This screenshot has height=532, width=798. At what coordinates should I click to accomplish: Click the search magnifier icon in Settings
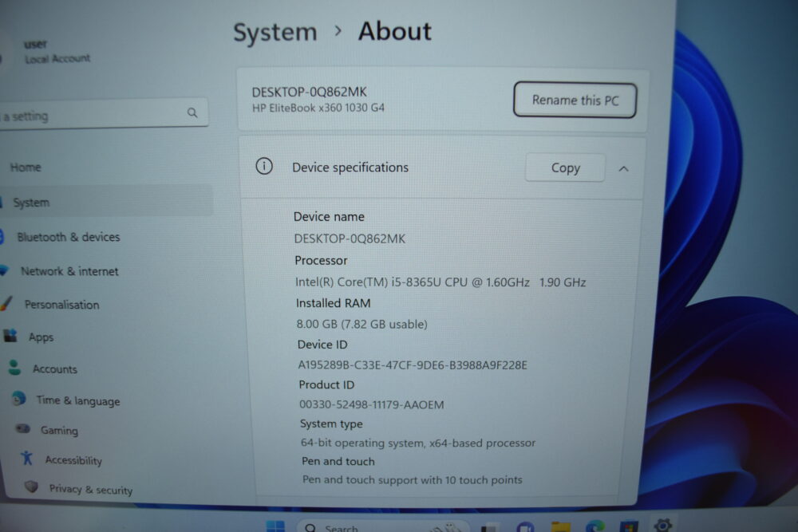[192, 112]
